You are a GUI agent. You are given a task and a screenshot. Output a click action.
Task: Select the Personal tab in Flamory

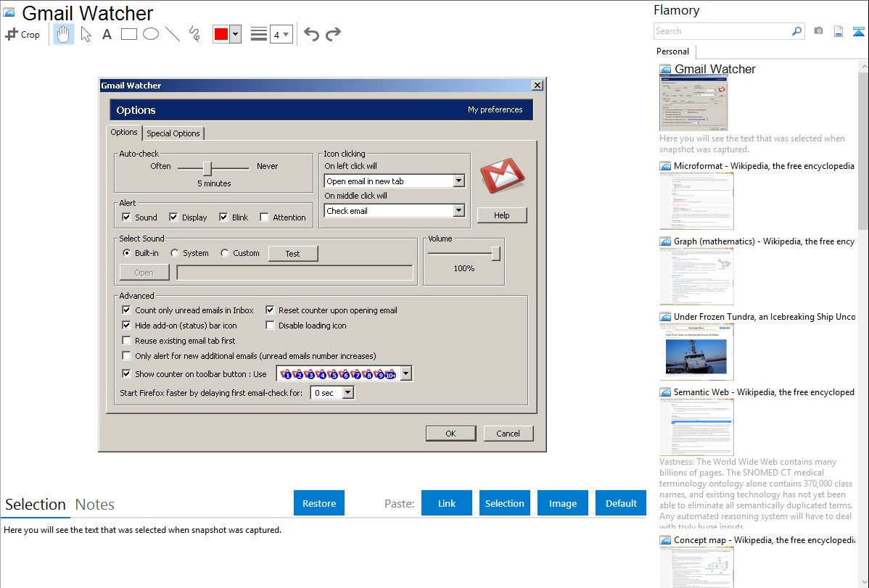click(673, 51)
